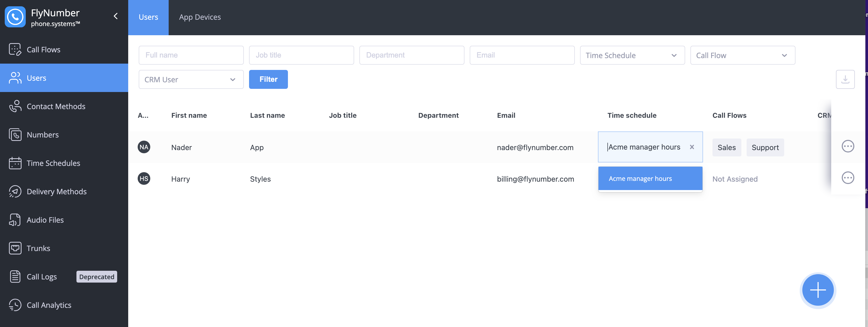
Task: Click the Email column header
Action: point(506,115)
